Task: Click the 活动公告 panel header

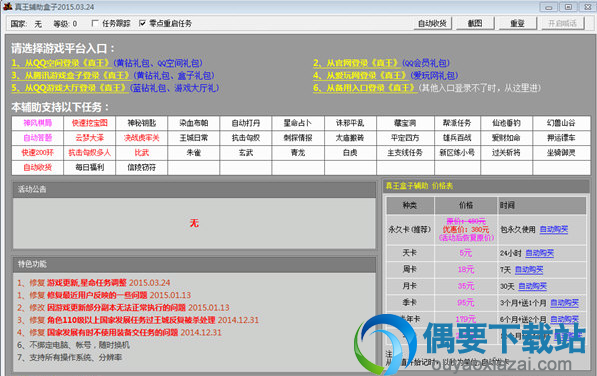Action: point(194,189)
